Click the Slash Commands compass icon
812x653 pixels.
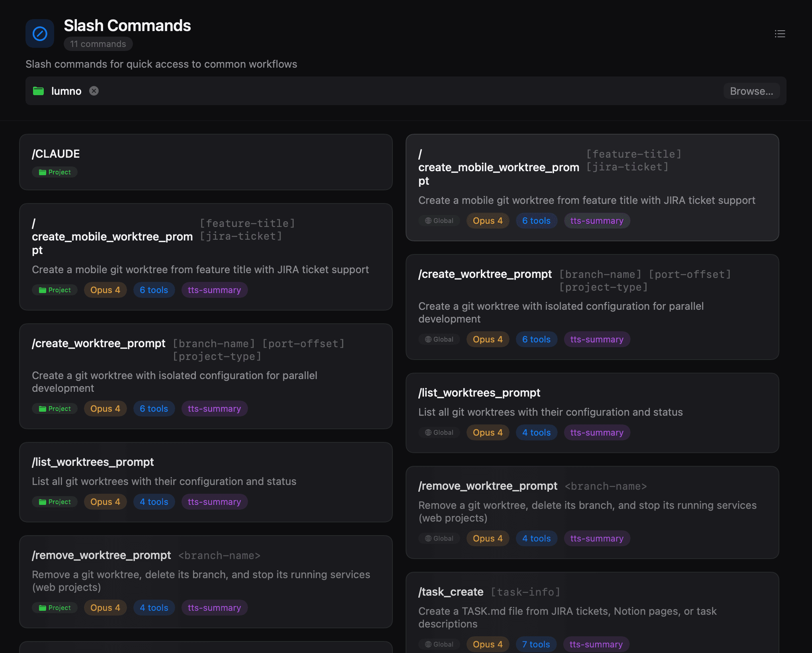coord(40,33)
